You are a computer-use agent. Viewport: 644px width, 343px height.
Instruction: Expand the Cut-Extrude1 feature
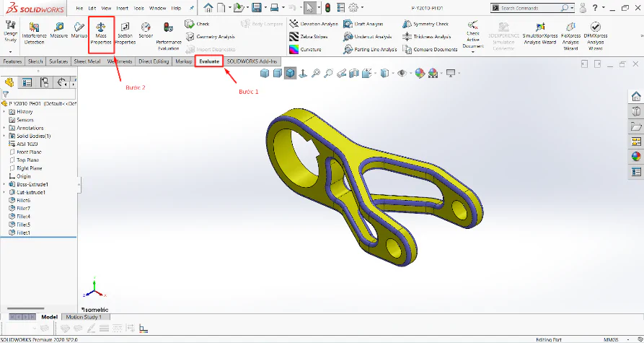pyautogui.click(x=4, y=192)
